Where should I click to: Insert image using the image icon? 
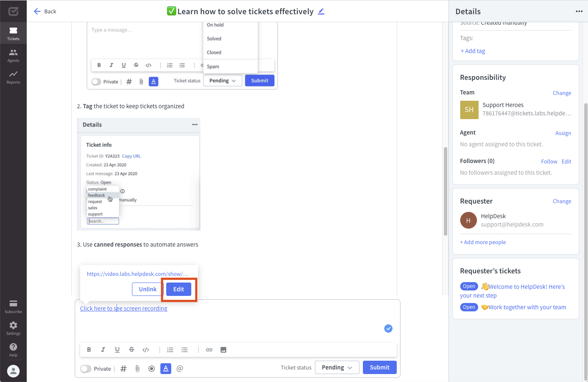223,350
